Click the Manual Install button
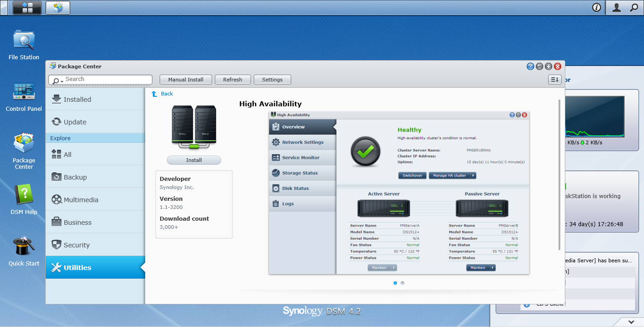The height and width of the screenshot is (327, 644). [x=186, y=80]
